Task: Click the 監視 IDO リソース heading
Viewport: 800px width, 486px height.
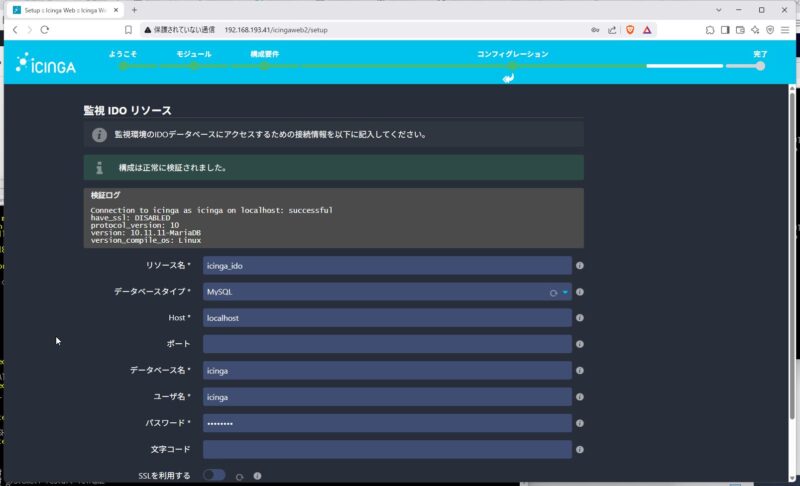Action: (x=128, y=110)
